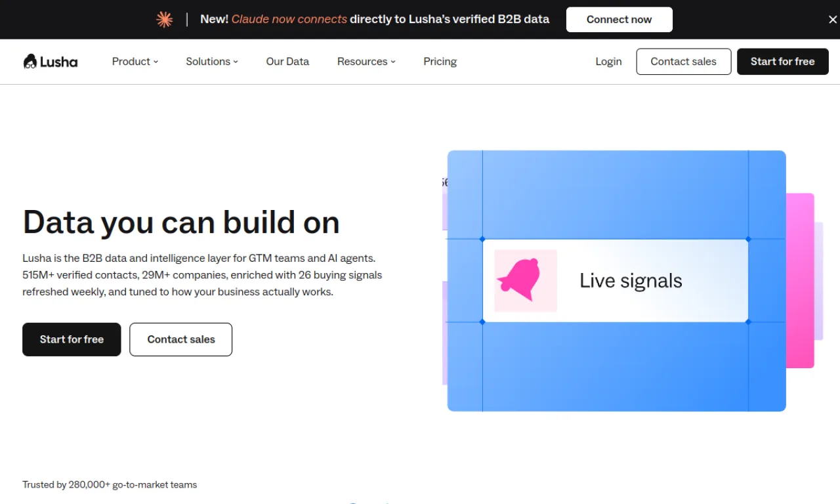Screen dimensions: 840x504
Task: Open the Pricing page
Action: pos(440,62)
